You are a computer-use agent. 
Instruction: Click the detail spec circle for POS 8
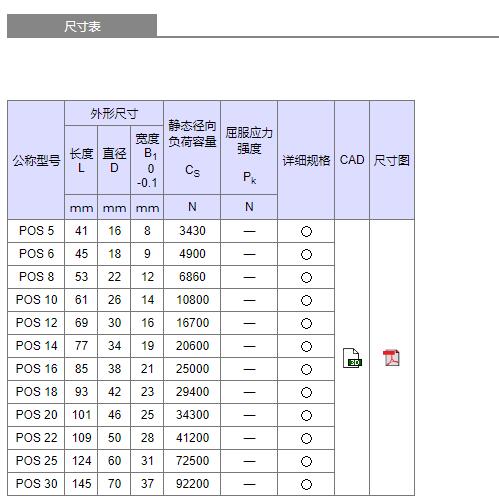[x=306, y=277]
